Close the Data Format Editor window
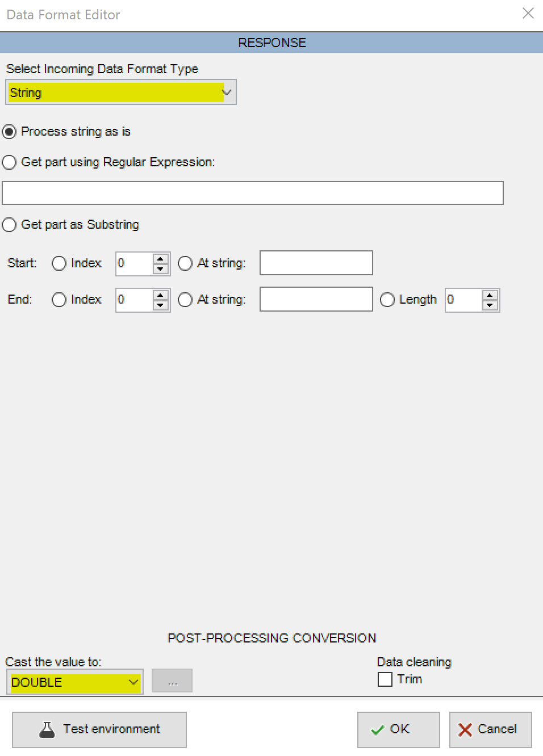Image resolution: width=543 pixels, height=756 pixels. 528,13
